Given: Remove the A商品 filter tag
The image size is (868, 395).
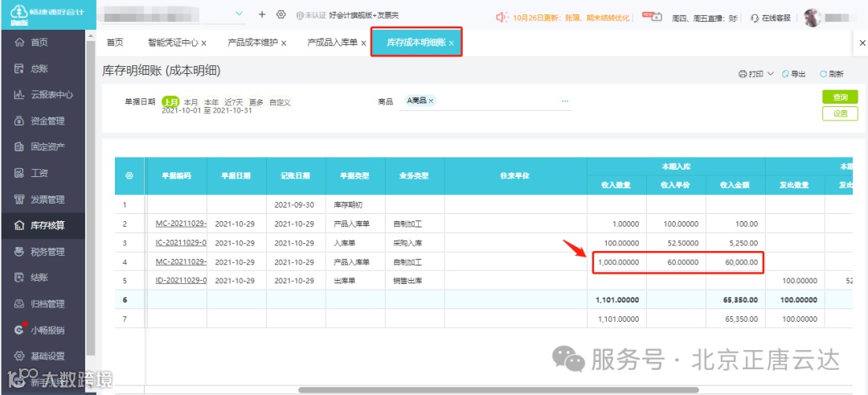Looking at the screenshot, I should click(431, 101).
